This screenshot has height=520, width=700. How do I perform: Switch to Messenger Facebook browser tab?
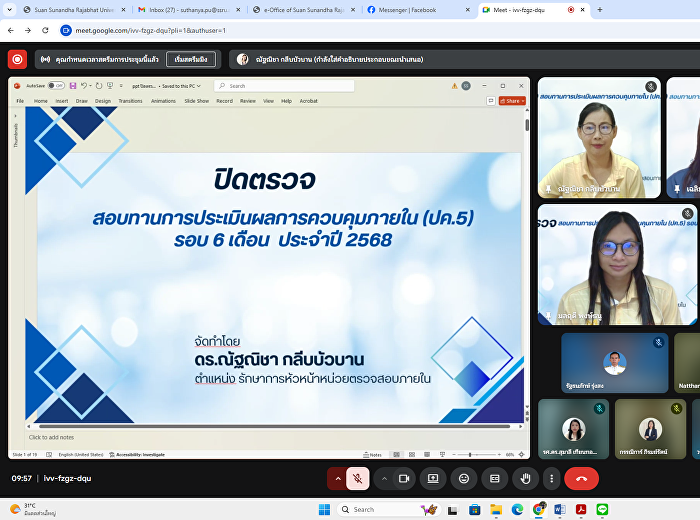[x=420, y=9]
